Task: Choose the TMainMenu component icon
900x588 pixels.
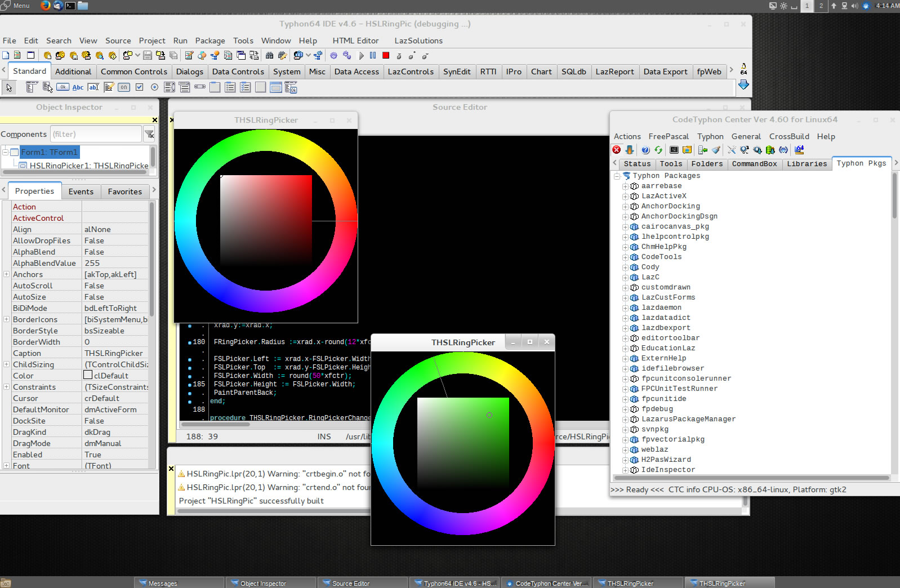Action: pos(32,87)
